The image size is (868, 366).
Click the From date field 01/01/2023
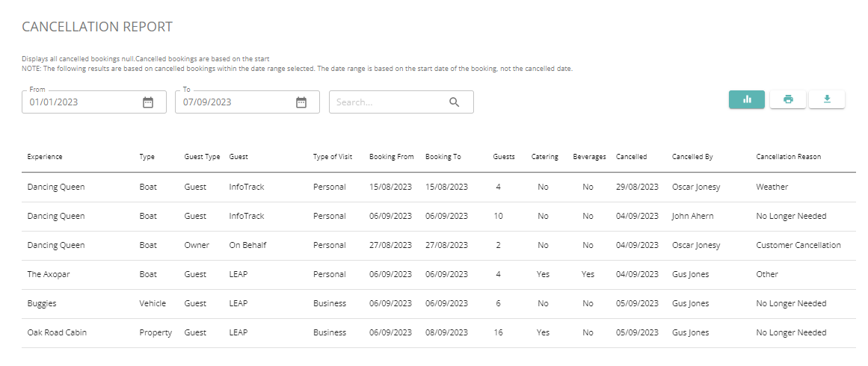point(94,102)
